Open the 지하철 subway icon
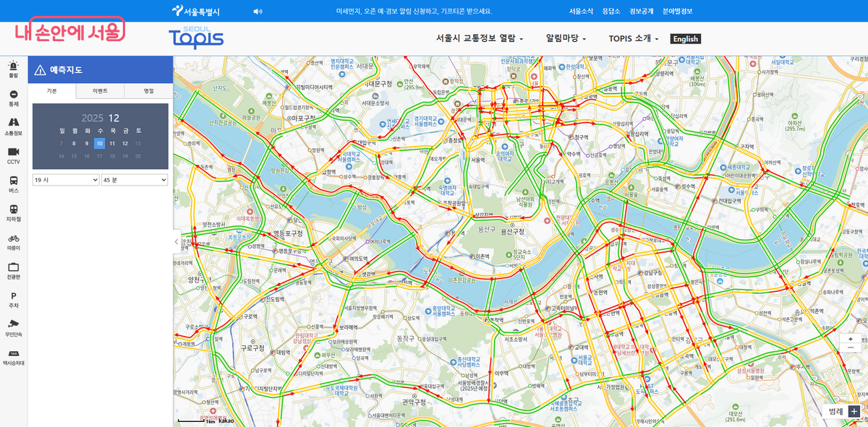 point(13,212)
